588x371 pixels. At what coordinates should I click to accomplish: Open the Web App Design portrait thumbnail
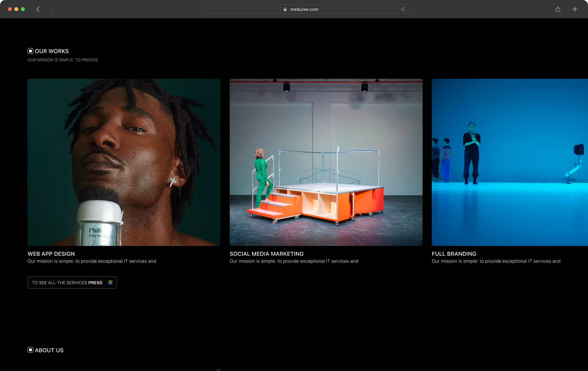(124, 162)
